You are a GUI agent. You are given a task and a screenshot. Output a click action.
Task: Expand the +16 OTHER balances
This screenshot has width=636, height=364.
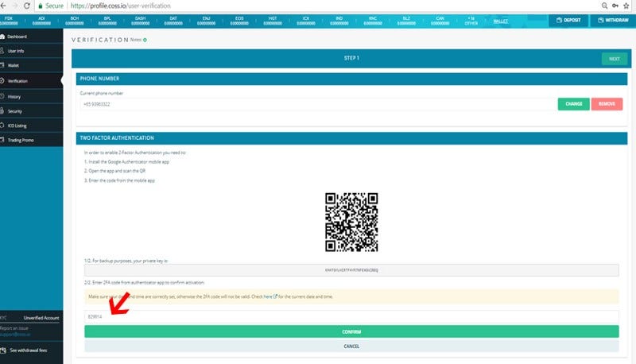pos(471,21)
